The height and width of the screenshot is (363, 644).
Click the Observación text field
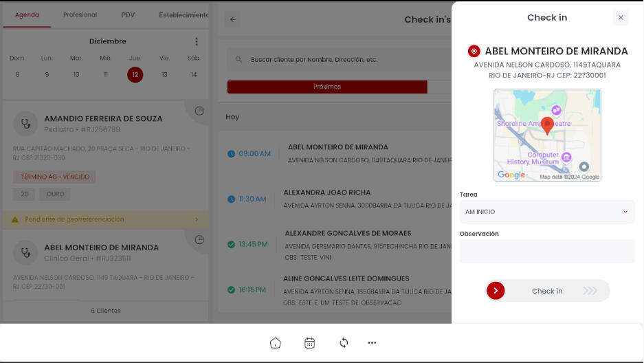pos(547,252)
